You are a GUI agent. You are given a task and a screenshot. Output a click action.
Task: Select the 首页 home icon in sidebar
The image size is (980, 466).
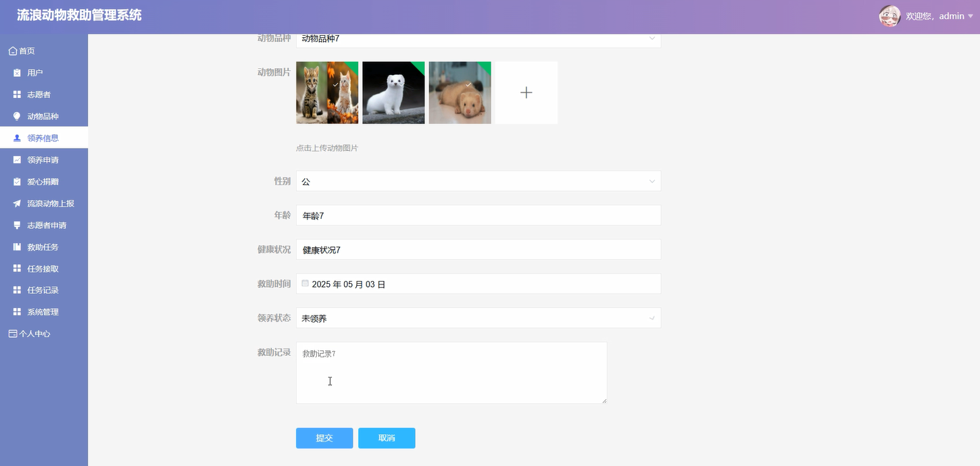pos(11,50)
